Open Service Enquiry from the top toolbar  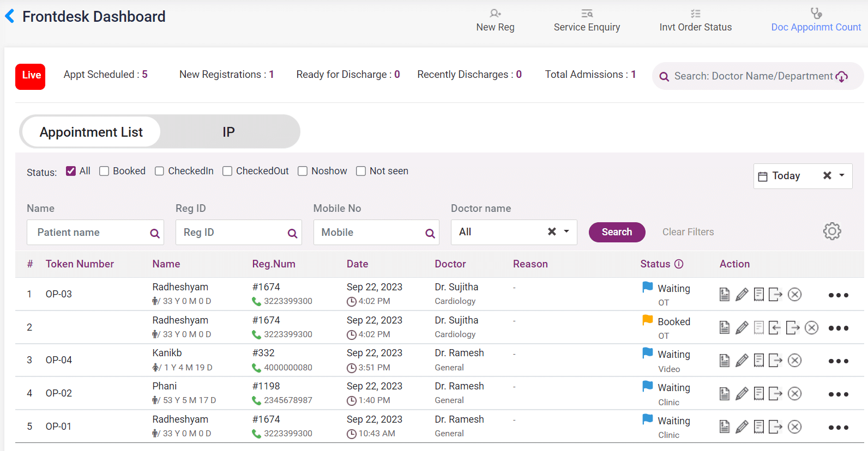[587, 21]
